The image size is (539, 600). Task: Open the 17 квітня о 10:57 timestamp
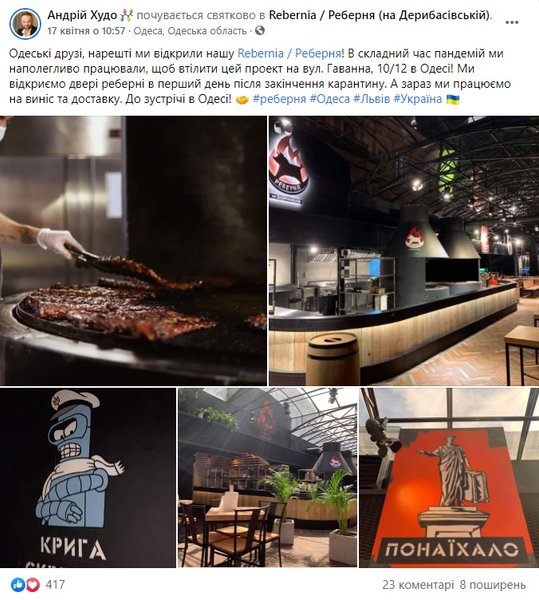[x=86, y=31]
